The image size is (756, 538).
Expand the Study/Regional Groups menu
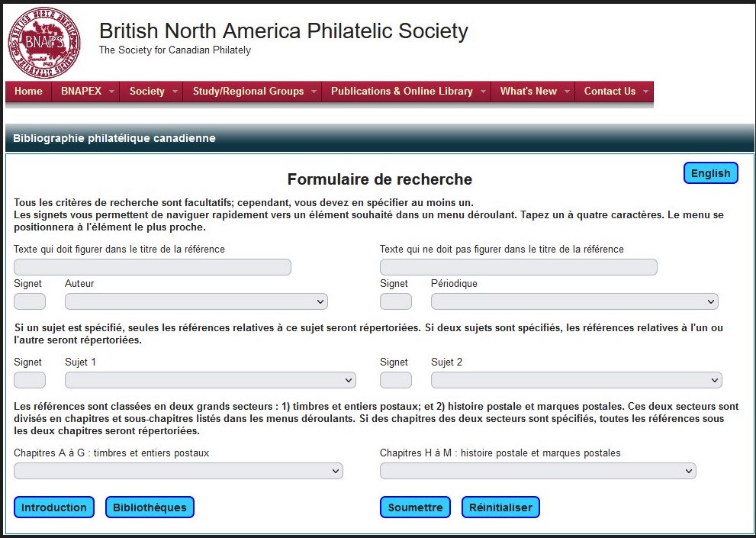[x=253, y=91]
